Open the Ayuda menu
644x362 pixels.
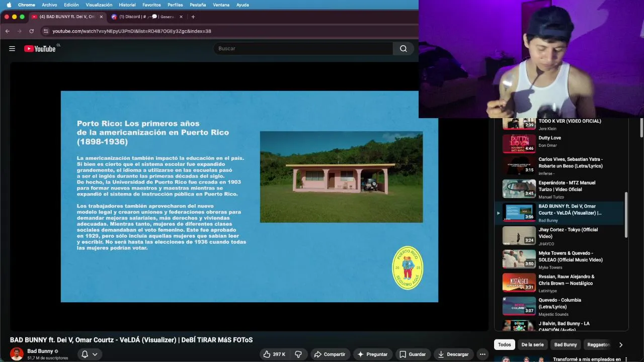(x=243, y=5)
